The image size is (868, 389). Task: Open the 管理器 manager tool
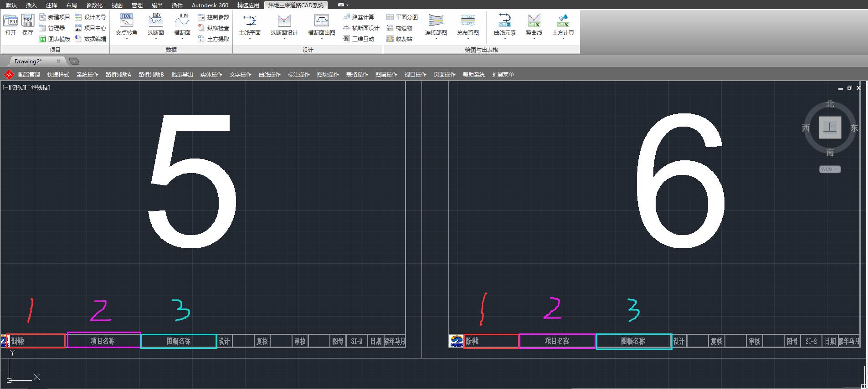52,28
